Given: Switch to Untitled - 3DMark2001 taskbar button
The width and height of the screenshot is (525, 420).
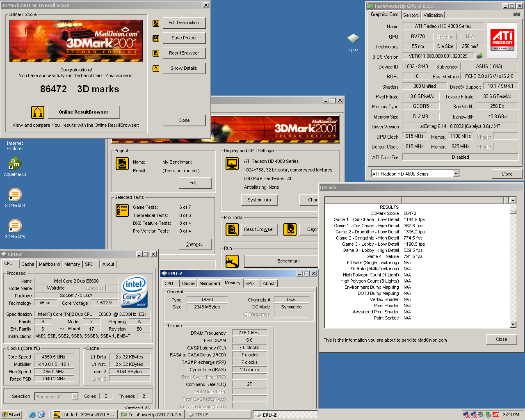Looking at the screenshot, I should 84,415.
